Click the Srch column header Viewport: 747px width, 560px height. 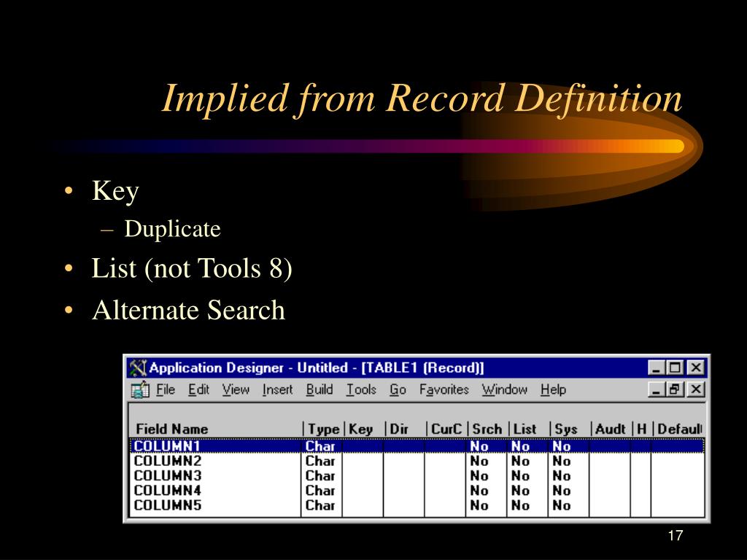click(487, 429)
